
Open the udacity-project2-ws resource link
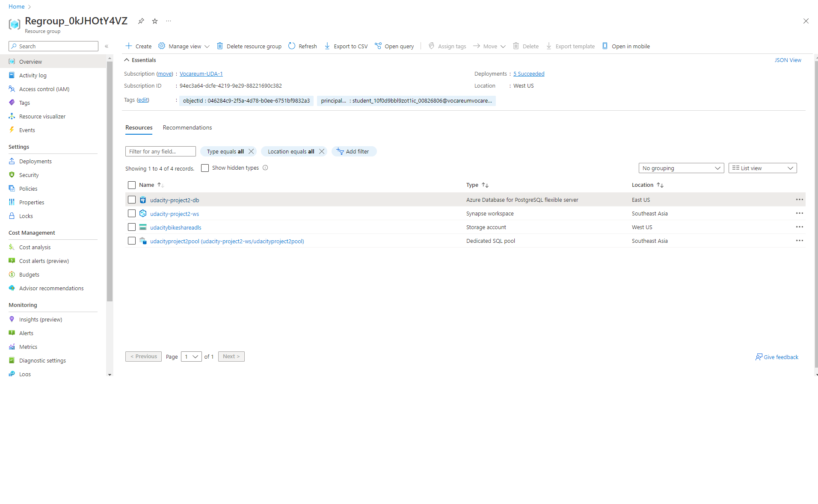click(x=175, y=214)
